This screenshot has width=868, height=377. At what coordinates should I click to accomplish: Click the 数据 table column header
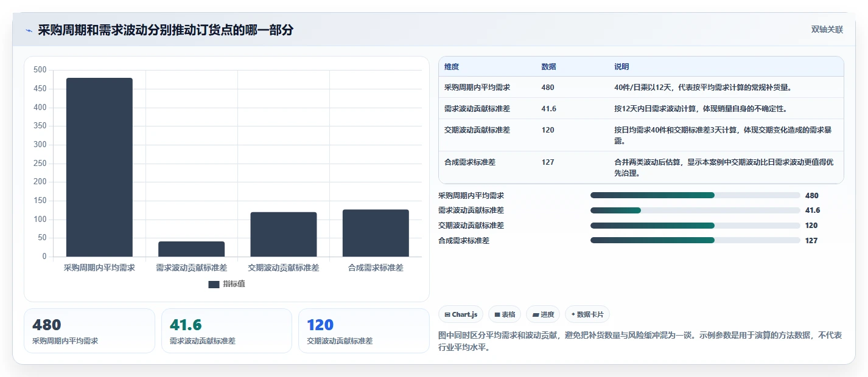[x=548, y=67]
